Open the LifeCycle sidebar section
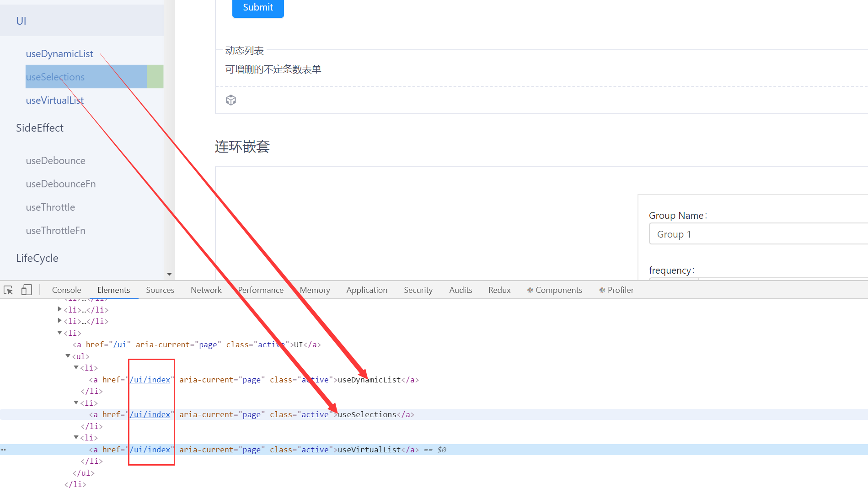The height and width of the screenshot is (493, 868). [37, 258]
